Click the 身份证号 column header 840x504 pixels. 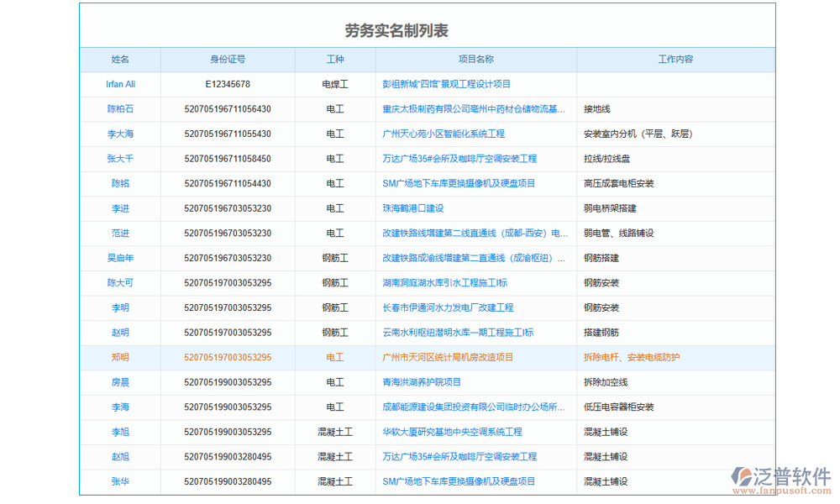(x=228, y=60)
